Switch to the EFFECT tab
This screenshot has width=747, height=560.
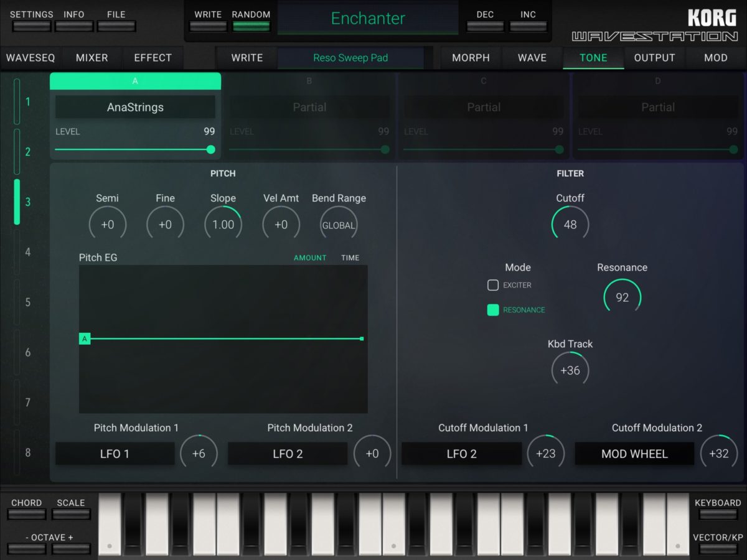point(153,58)
